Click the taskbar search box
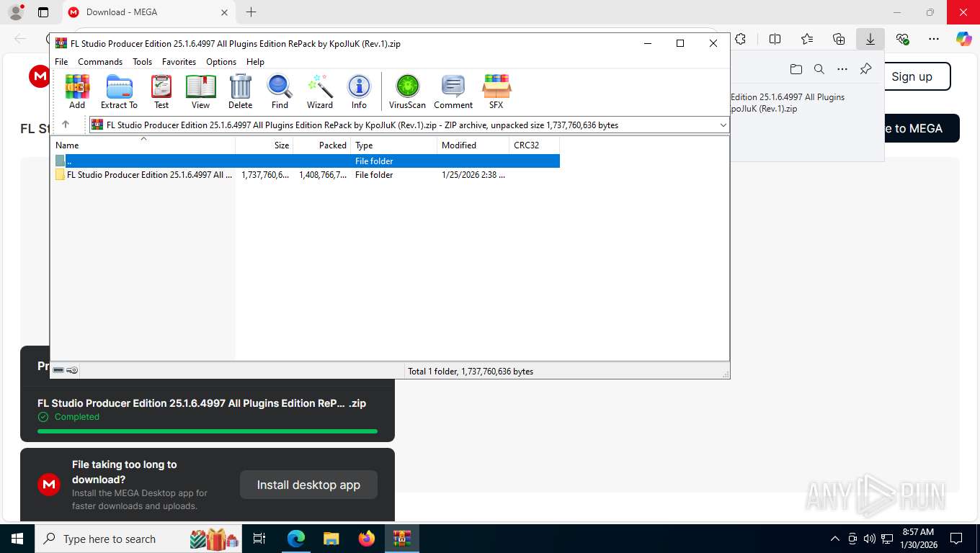The width and height of the screenshot is (980, 553). click(138, 539)
